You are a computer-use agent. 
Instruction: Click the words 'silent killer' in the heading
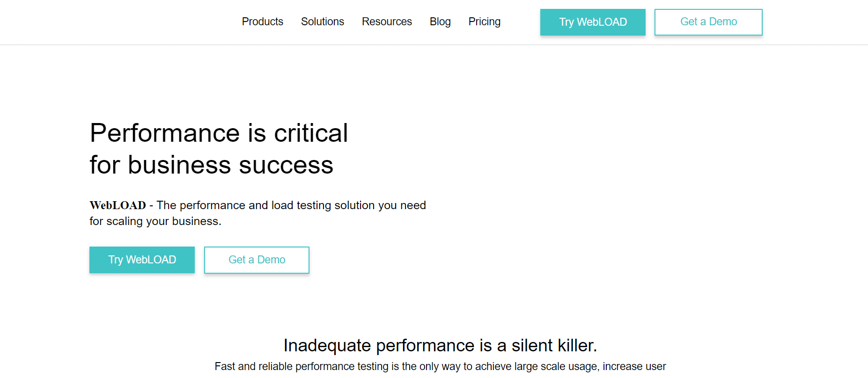click(x=554, y=345)
